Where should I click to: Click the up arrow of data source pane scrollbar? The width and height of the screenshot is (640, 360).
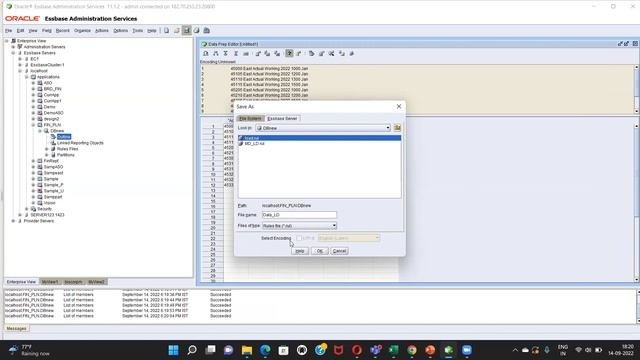click(x=637, y=67)
